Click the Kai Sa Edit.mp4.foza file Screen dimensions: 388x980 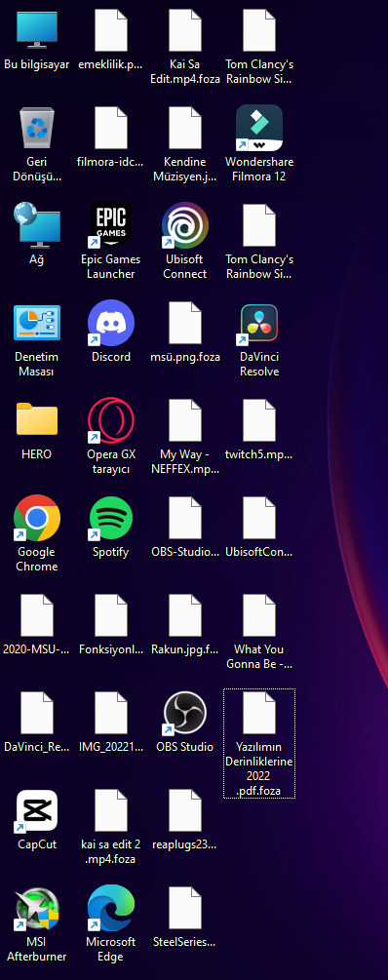click(185, 46)
